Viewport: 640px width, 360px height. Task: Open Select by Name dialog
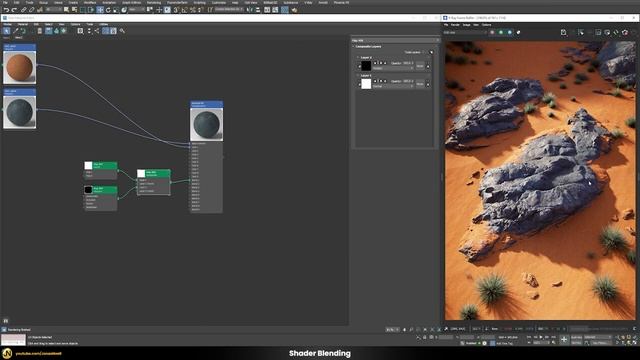click(x=74, y=9)
